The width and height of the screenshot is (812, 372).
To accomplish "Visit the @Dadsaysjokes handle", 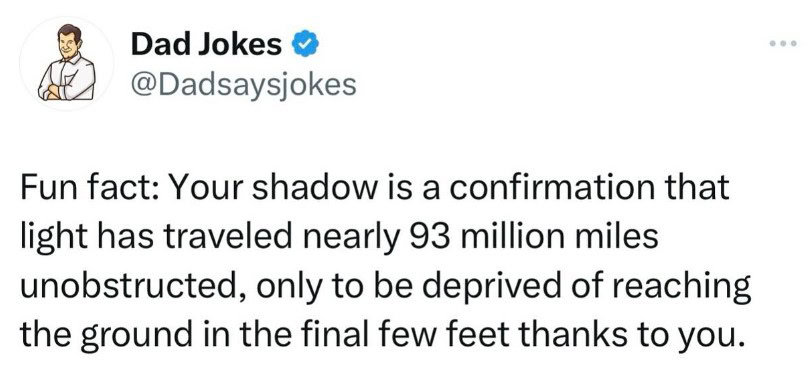I will tap(244, 85).
